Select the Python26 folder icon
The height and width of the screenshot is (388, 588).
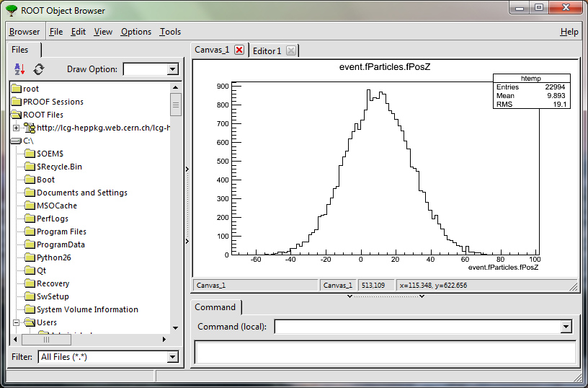pyautogui.click(x=30, y=257)
